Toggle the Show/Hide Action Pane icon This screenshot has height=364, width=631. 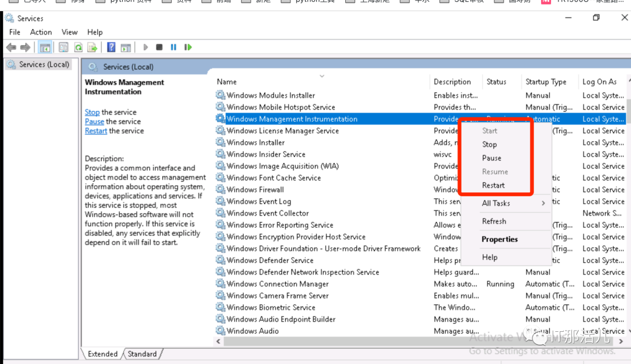(x=126, y=47)
